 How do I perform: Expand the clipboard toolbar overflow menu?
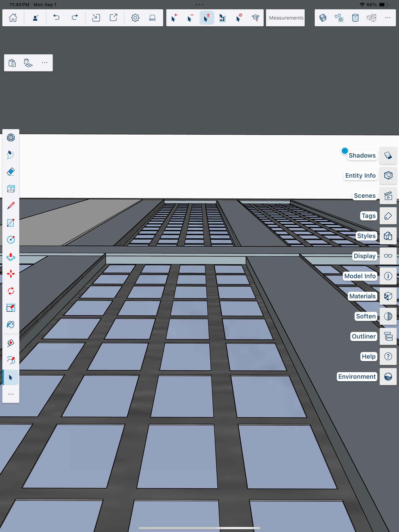(44, 63)
